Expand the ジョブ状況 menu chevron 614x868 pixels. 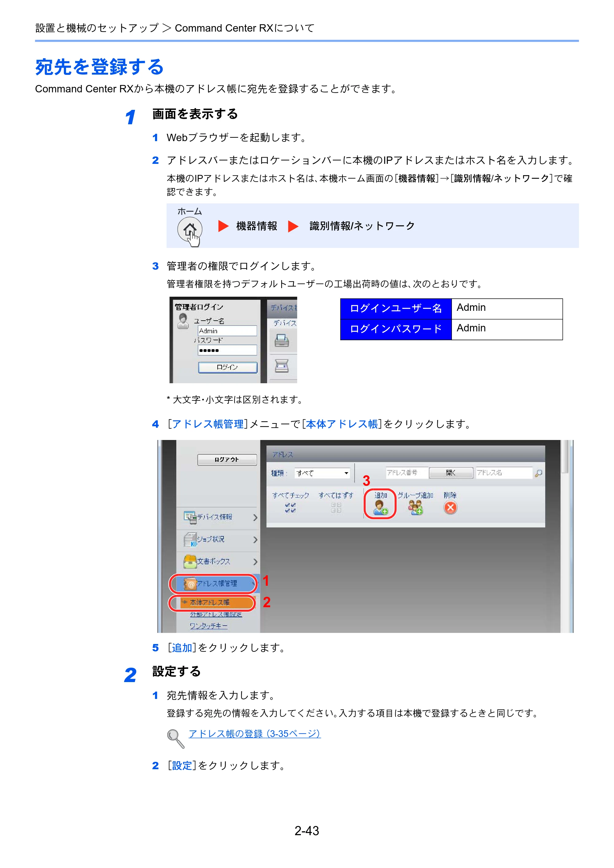point(255,539)
